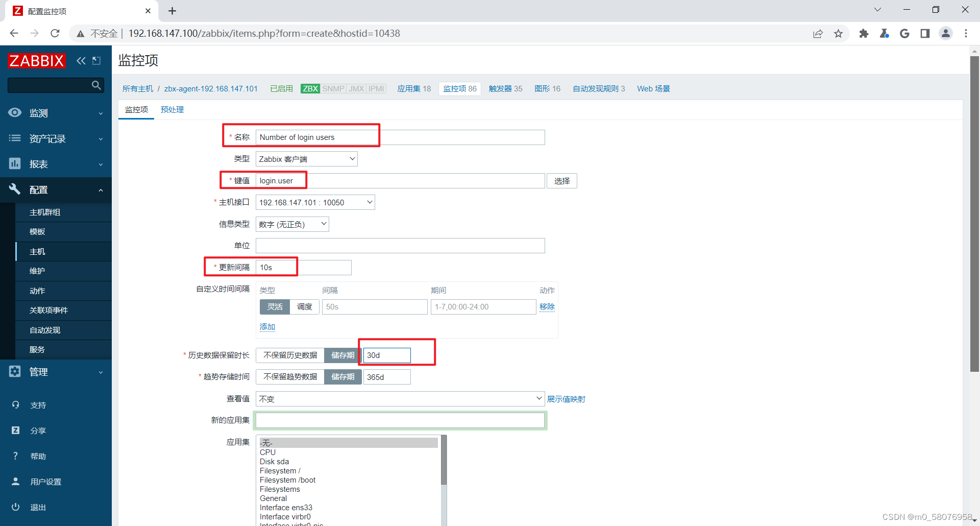Collapse the sidebar with double-chevron icon

pos(81,61)
